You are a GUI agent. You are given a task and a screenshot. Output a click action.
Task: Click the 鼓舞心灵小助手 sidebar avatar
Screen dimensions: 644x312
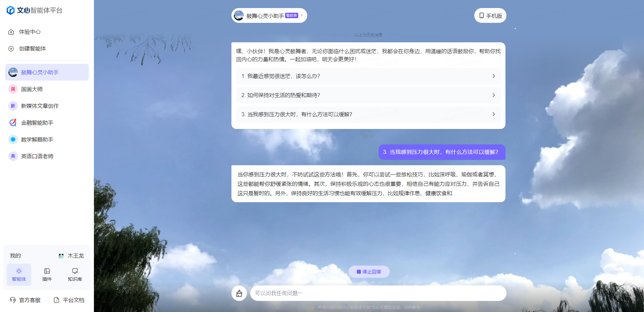(x=13, y=72)
